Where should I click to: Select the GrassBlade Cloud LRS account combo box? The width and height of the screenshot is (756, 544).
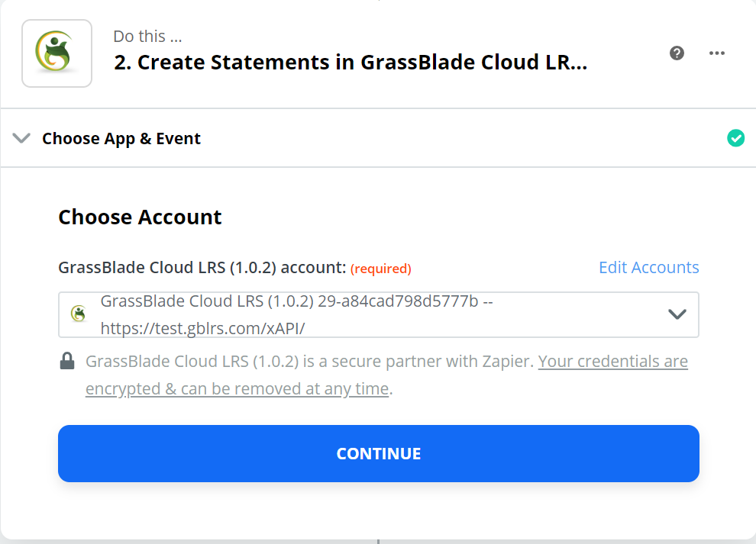[379, 314]
